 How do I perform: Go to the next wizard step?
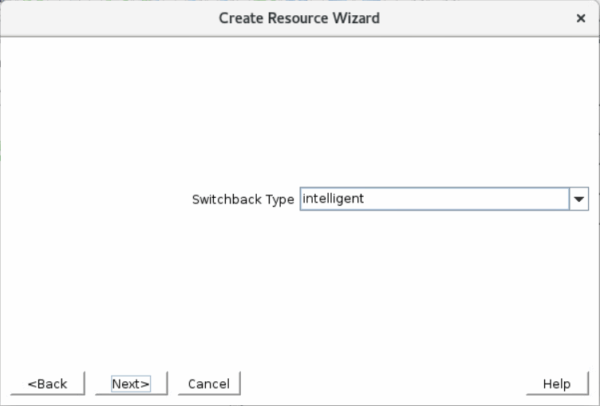(x=131, y=383)
